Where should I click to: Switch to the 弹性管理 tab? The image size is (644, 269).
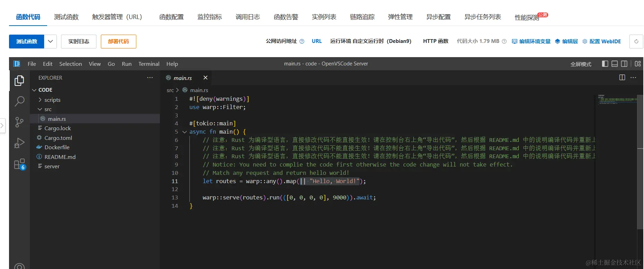401,17
